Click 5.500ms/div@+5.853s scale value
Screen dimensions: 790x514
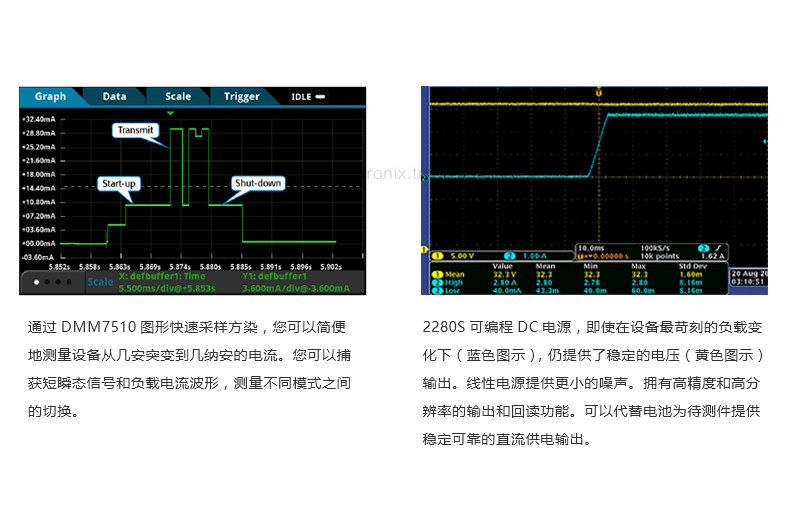tap(167, 288)
